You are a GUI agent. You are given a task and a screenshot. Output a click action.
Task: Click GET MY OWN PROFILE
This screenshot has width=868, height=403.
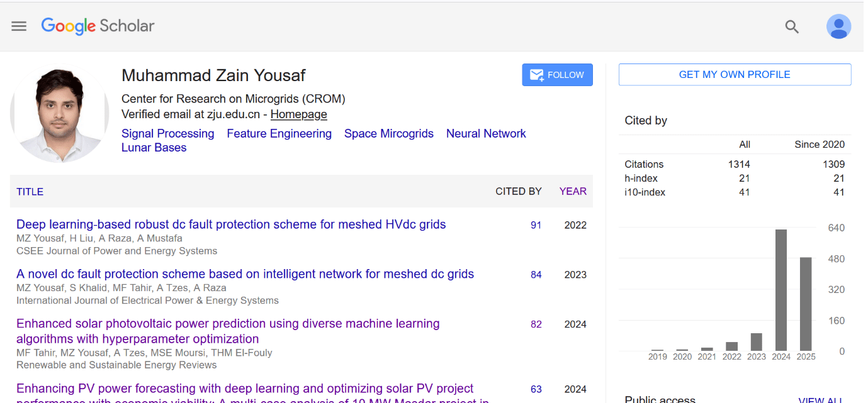point(735,74)
